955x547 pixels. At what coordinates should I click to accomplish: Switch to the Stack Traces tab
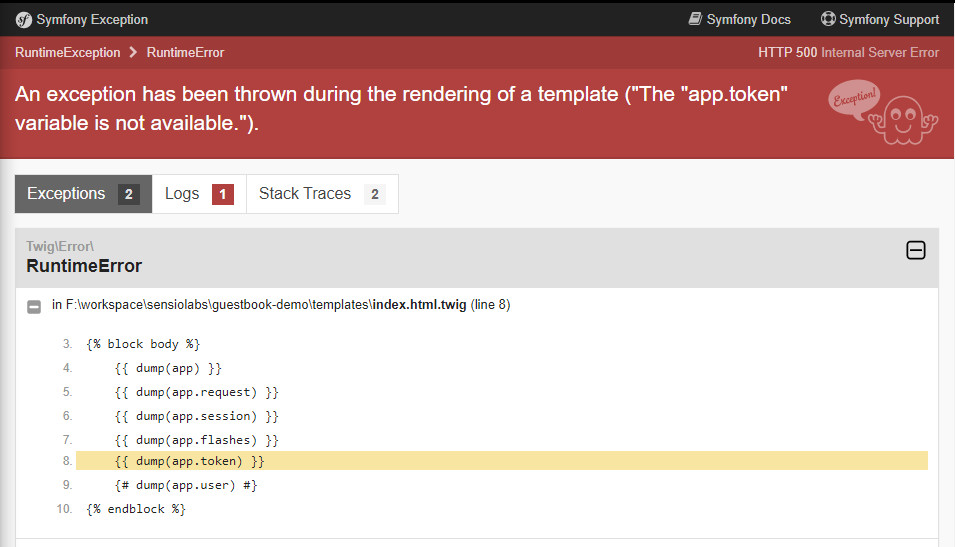point(322,194)
